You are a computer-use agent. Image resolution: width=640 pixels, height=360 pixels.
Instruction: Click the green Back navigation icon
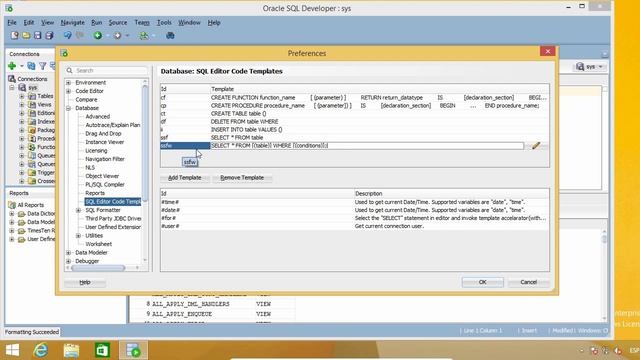click(x=98, y=36)
